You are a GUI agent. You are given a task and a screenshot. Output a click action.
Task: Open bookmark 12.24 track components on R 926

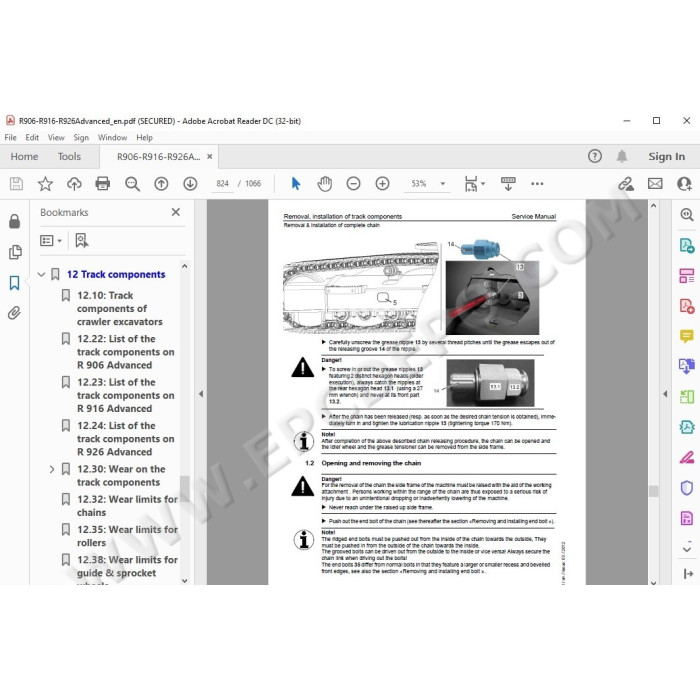pos(125,438)
